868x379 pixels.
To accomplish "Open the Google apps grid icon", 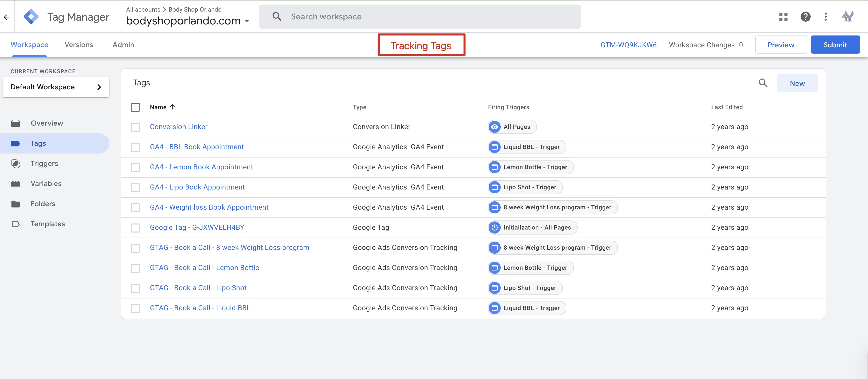I will (x=783, y=17).
